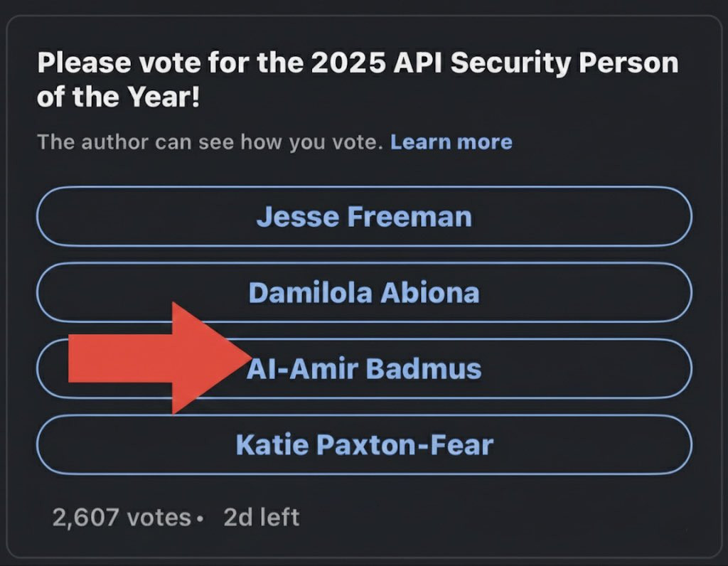Click the 'Badmus' surname in third option

424,369
